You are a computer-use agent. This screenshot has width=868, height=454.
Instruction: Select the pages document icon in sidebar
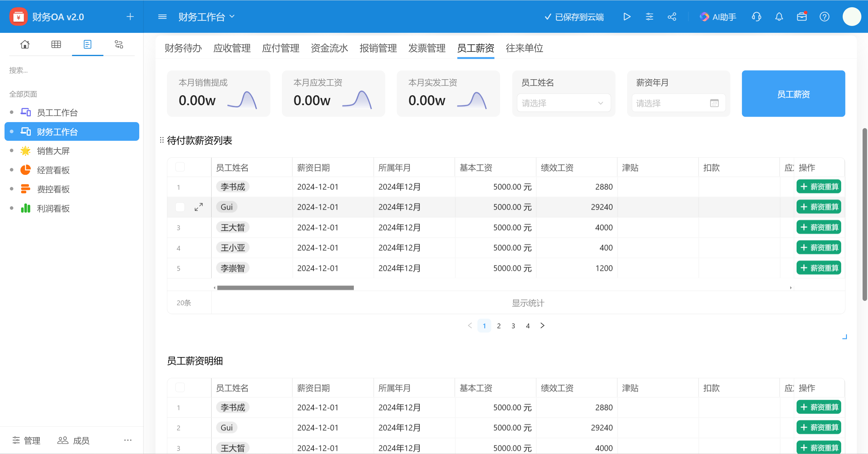(x=87, y=44)
